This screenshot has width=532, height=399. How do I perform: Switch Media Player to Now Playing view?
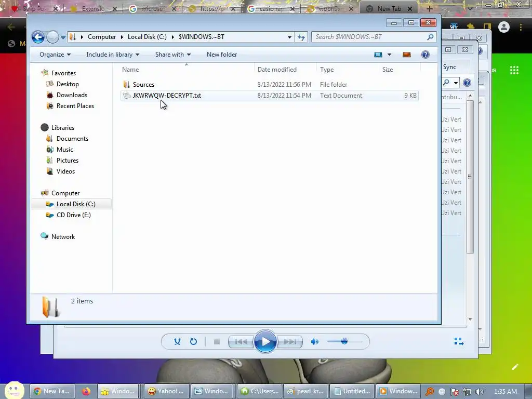tap(459, 342)
